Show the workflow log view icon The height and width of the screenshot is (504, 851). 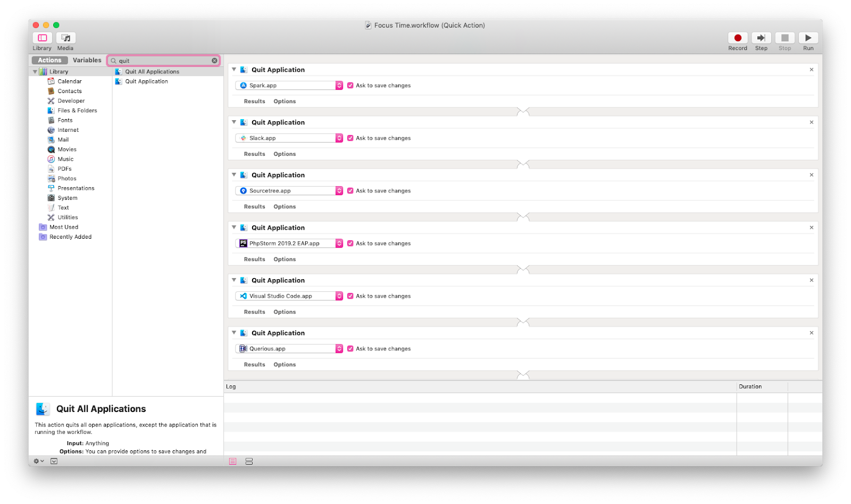coord(232,461)
